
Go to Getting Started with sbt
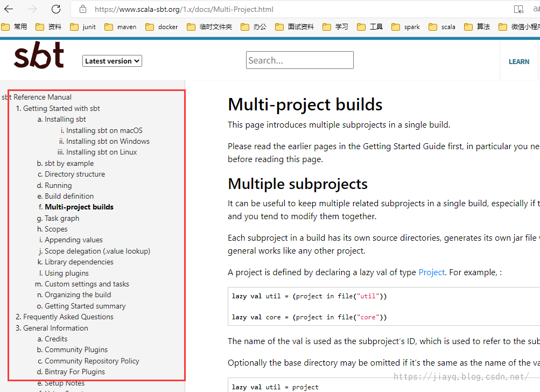61,109
